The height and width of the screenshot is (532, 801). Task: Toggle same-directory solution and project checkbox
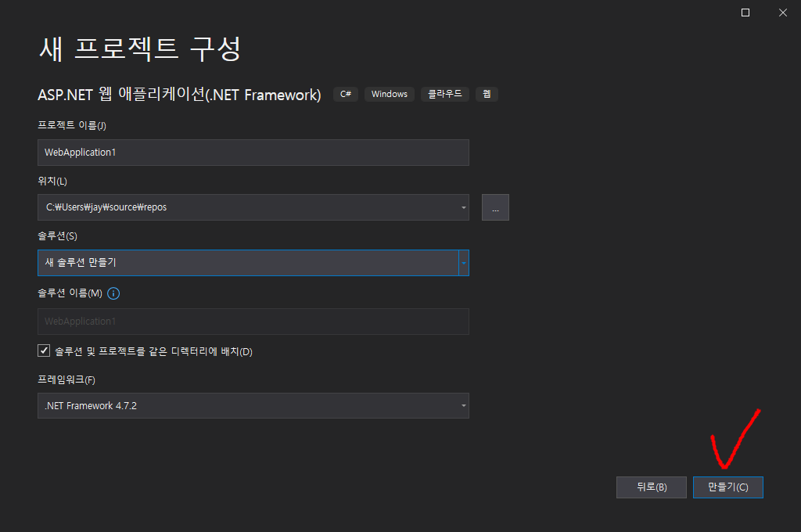44,350
